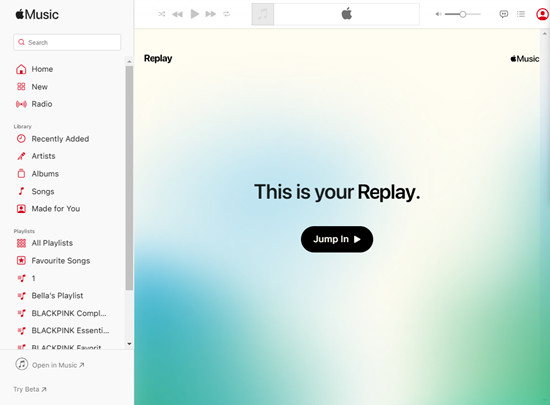Click the Search field

(67, 42)
